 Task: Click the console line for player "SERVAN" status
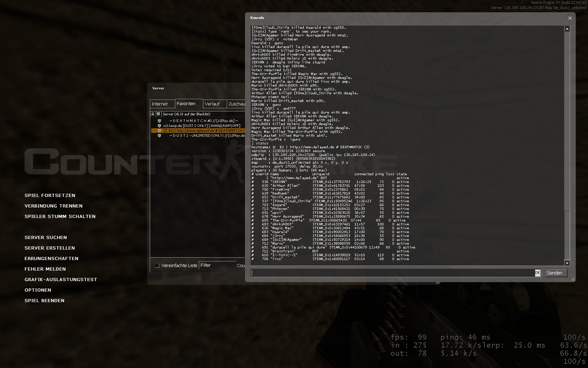click(x=330, y=182)
